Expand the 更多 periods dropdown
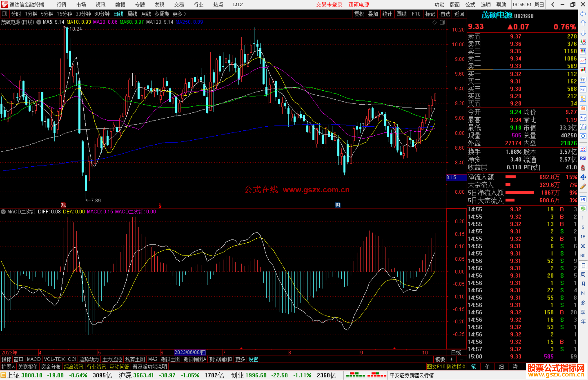This screenshot has height=380, width=588. (x=179, y=14)
